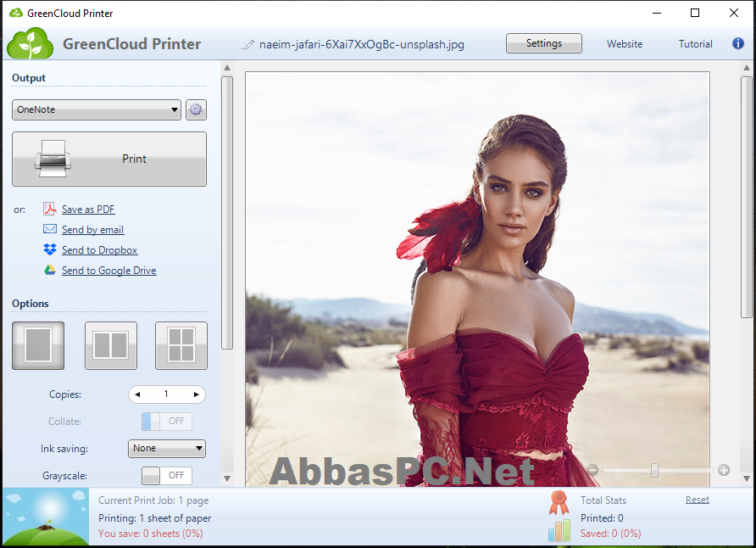
Task: Click the left panel vertical scrollbar thumb
Action: (227, 212)
